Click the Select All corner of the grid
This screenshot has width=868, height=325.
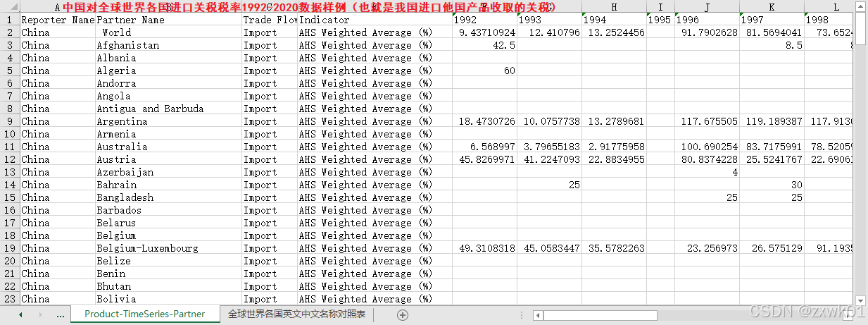[9, 6]
